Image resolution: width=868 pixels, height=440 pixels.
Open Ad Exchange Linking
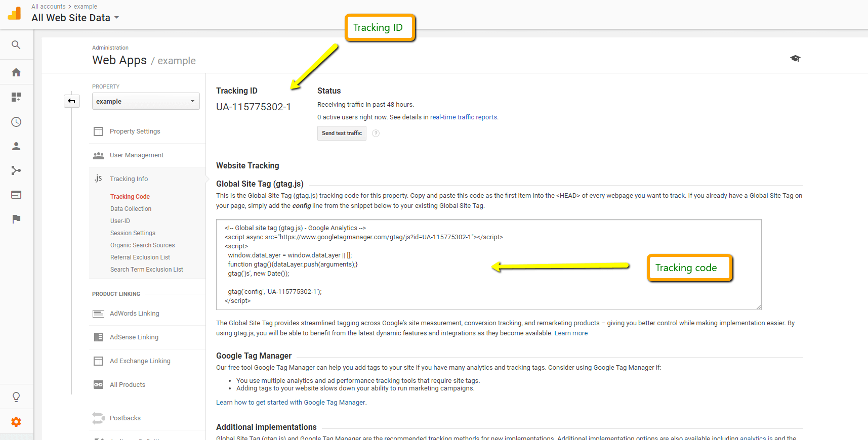pyautogui.click(x=140, y=361)
